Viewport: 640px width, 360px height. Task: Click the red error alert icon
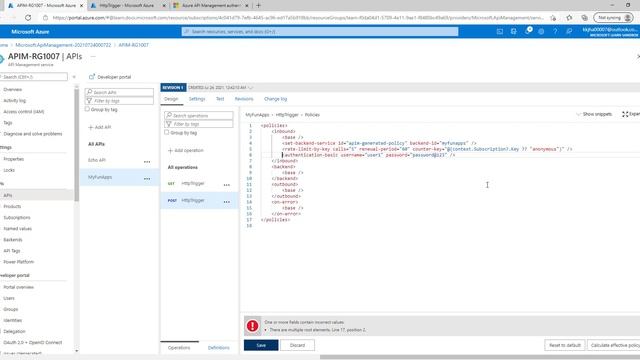point(252,326)
